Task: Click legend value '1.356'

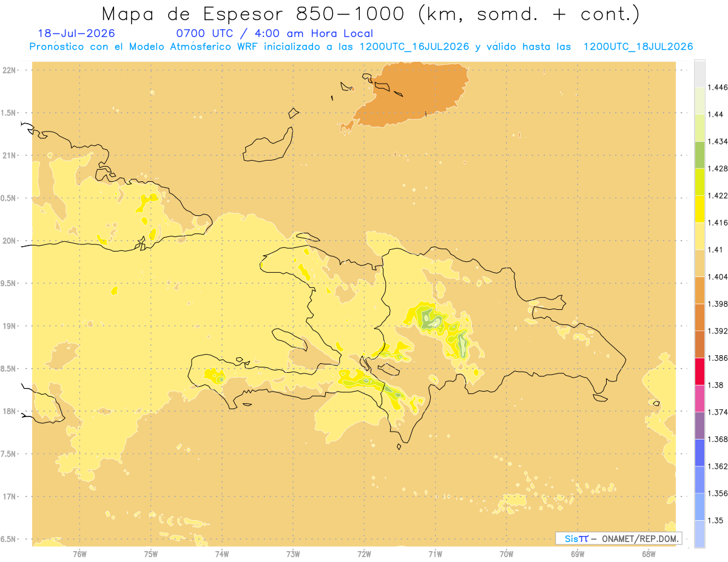Action: point(717,493)
